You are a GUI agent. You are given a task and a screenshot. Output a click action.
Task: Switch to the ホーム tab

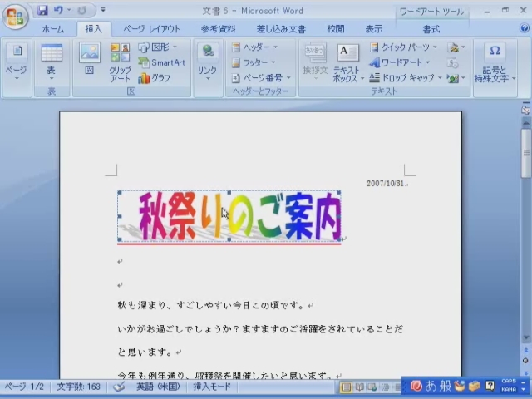53,29
